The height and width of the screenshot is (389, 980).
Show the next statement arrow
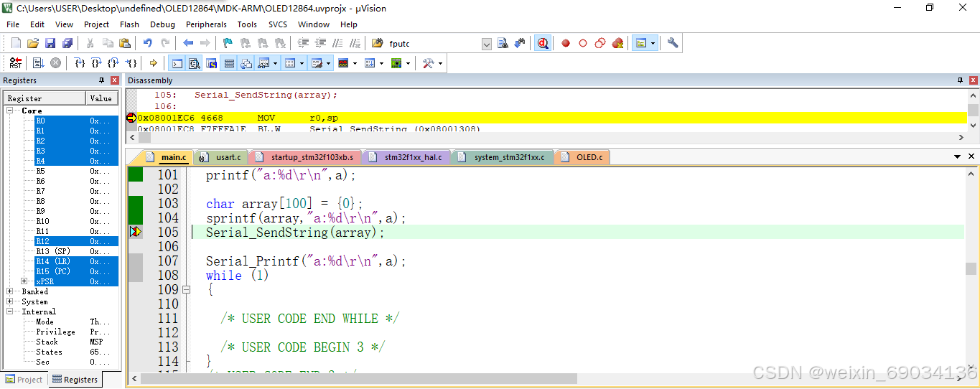pos(153,63)
